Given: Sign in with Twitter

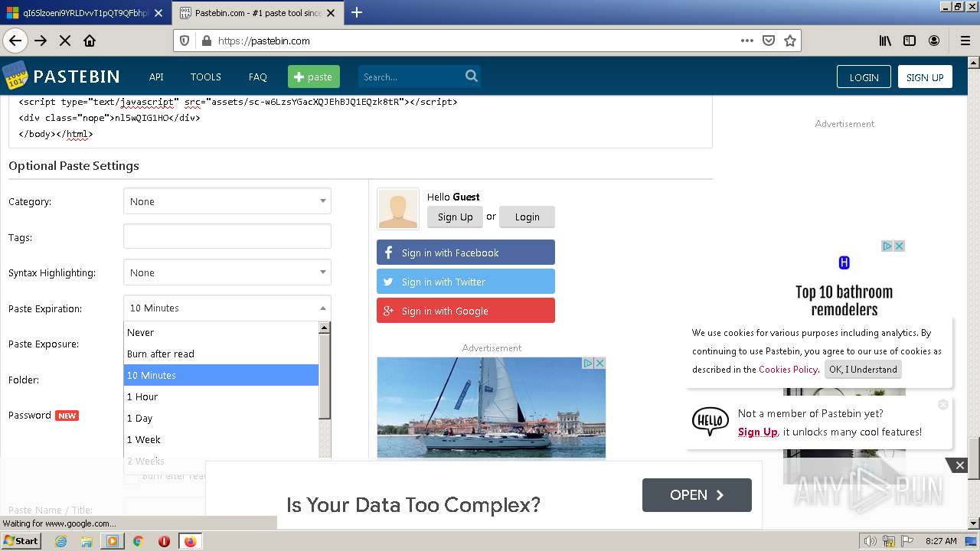Looking at the screenshot, I should tap(465, 282).
